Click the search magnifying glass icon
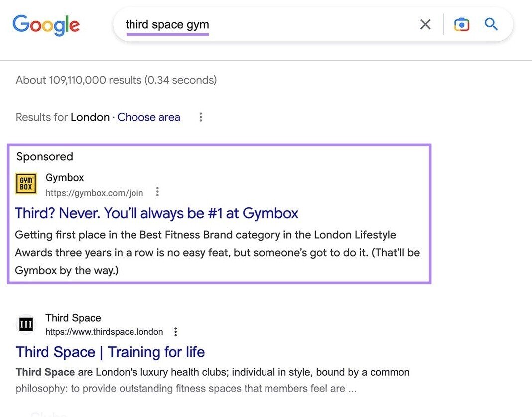 coord(491,24)
